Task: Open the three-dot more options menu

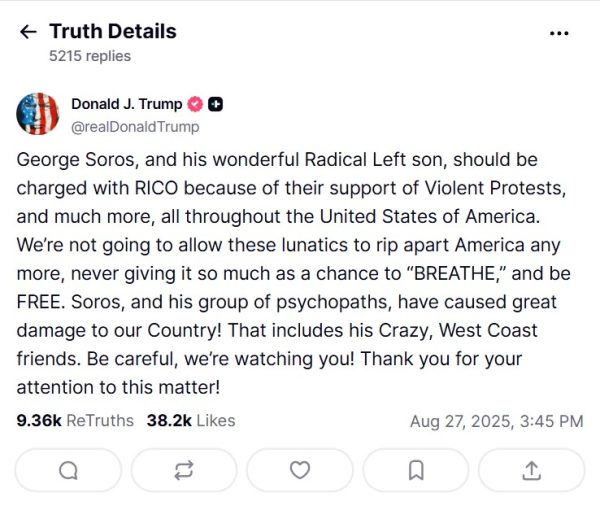Action: tap(559, 32)
